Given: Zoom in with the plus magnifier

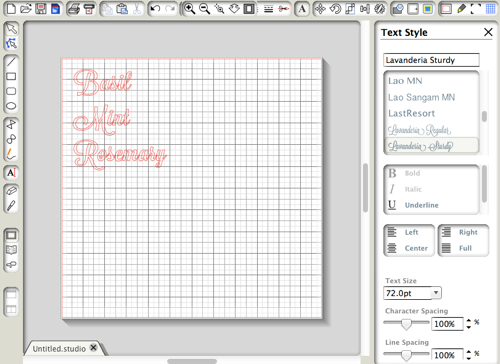Looking at the screenshot, I should [x=190, y=9].
